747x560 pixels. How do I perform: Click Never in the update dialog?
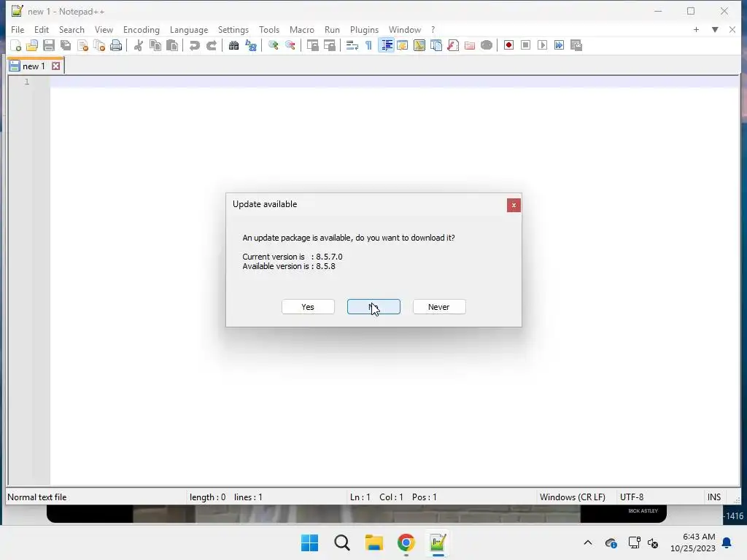click(x=438, y=307)
